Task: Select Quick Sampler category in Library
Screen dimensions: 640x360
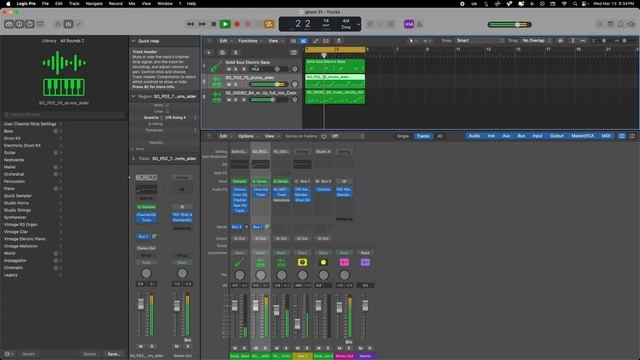Action: [18, 196]
